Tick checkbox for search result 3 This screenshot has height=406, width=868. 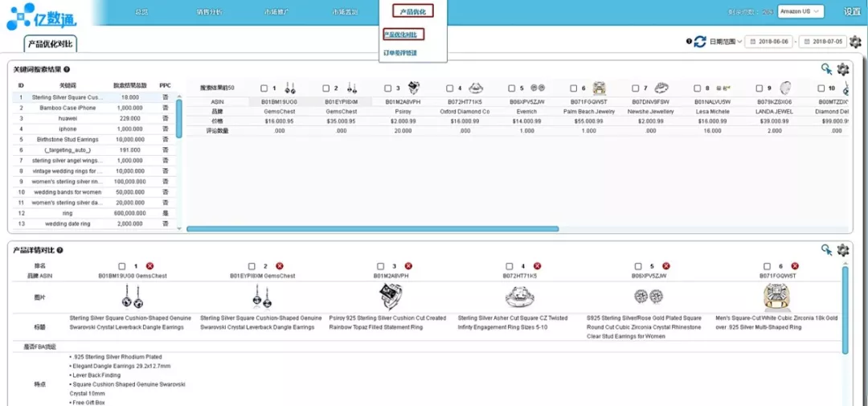pos(388,88)
